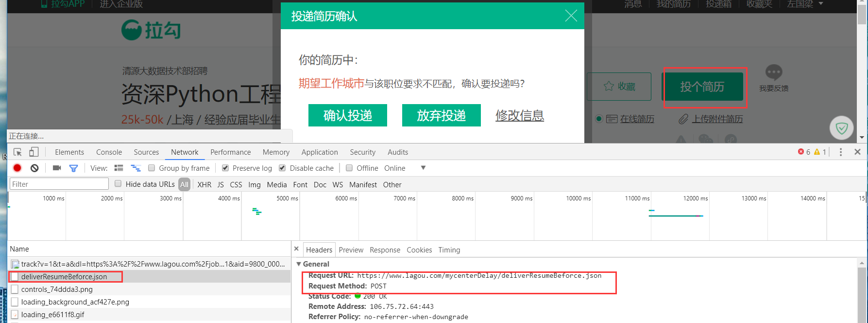Screen dimensions: 868x323
Task: Toggle the blue filter funnel icon
Action: [x=73, y=168]
